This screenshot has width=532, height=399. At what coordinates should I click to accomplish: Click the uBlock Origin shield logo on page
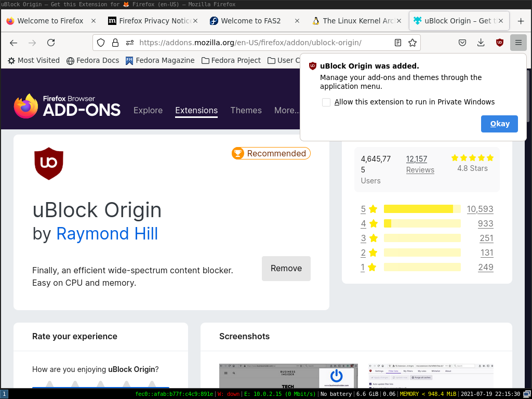(49, 164)
